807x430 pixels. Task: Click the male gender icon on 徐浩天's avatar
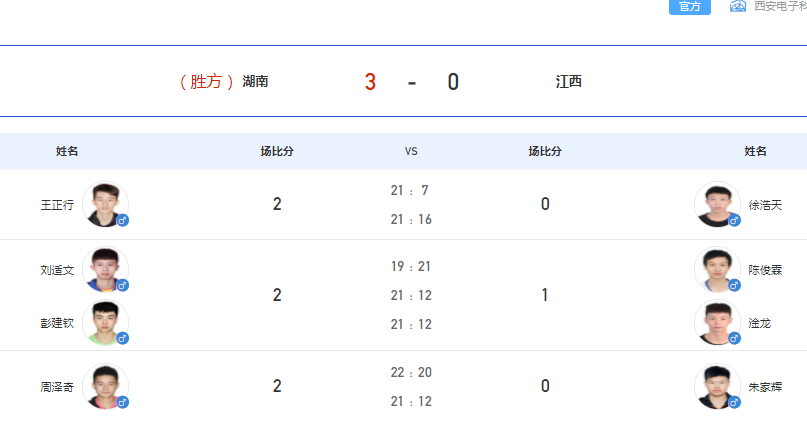pyautogui.click(x=734, y=220)
